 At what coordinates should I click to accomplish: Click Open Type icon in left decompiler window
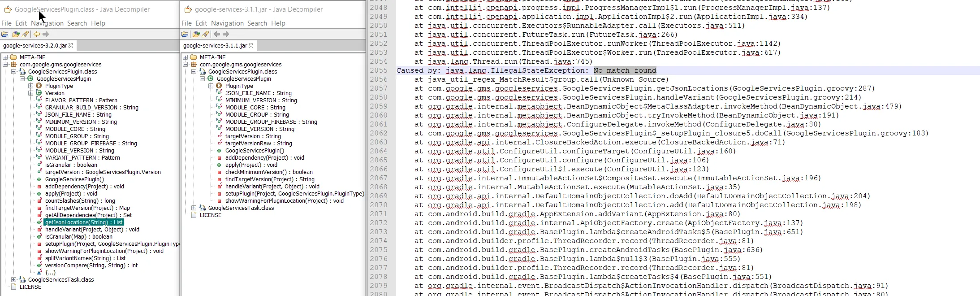[16, 35]
